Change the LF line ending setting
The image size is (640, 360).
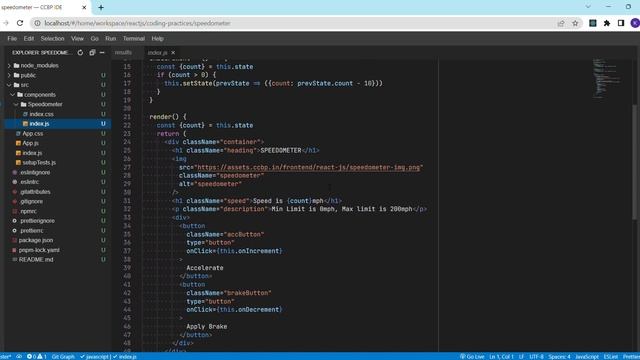coord(521,356)
